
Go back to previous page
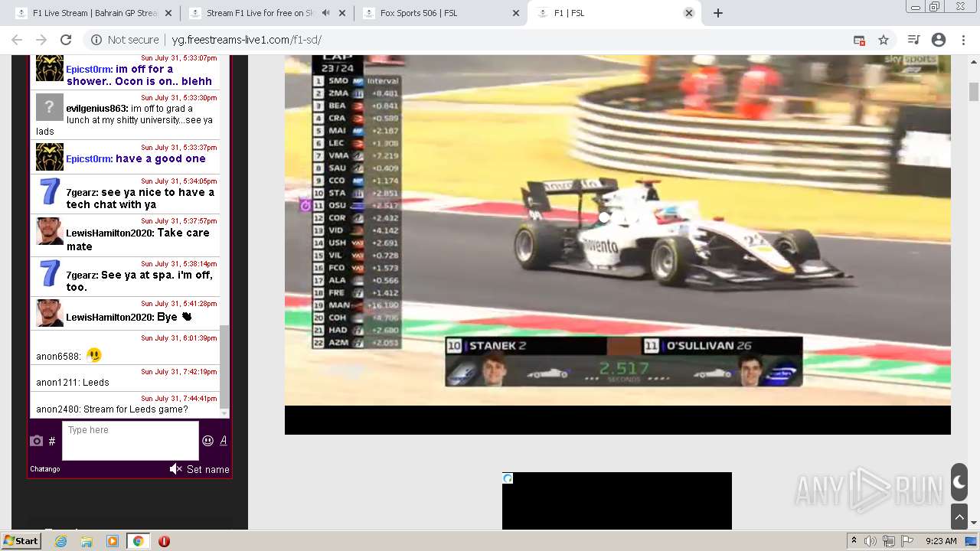click(17, 40)
